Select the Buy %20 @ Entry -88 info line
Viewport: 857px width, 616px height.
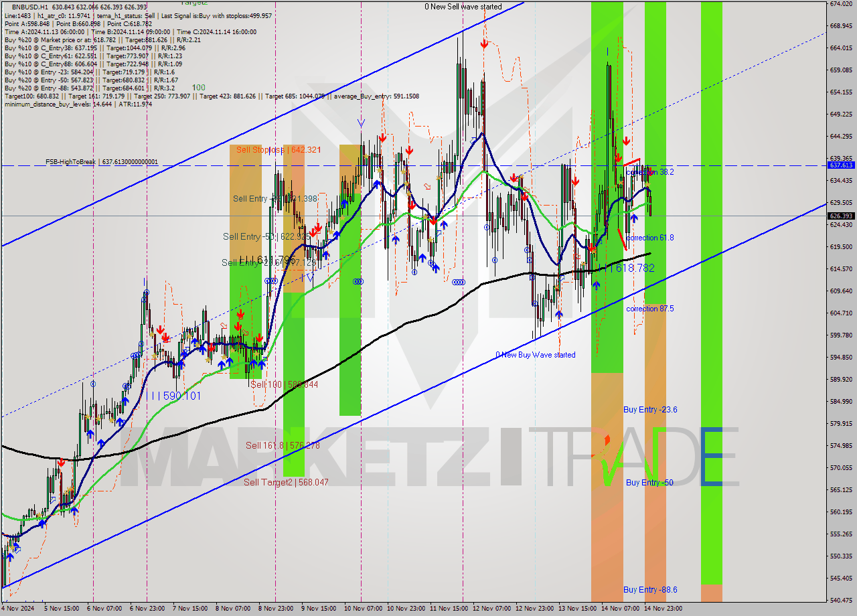[x=89, y=88]
